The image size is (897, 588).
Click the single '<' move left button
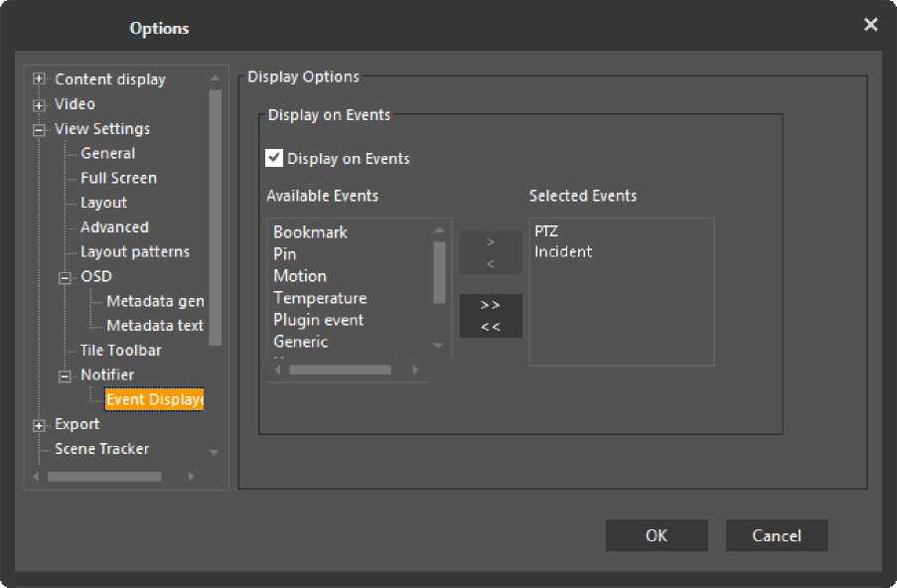(491, 263)
